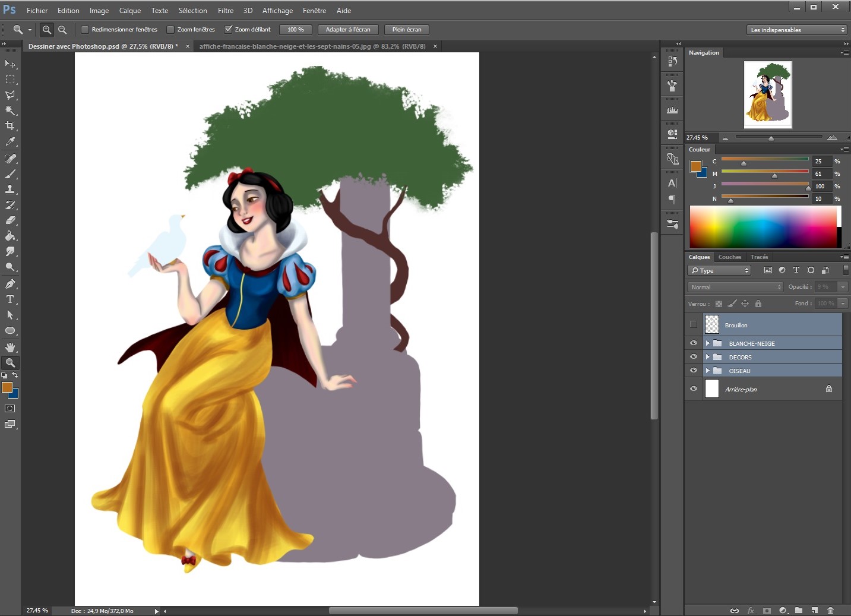Choose the Clone Stamp tool
This screenshot has height=616, width=851.
pyautogui.click(x=10, y=190)
